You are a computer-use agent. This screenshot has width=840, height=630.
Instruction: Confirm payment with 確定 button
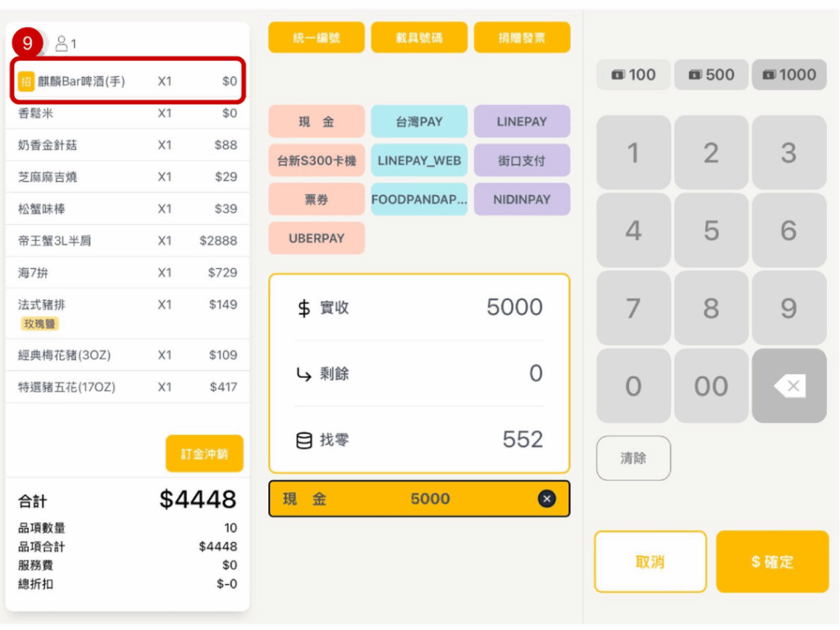tap(772, 562)
